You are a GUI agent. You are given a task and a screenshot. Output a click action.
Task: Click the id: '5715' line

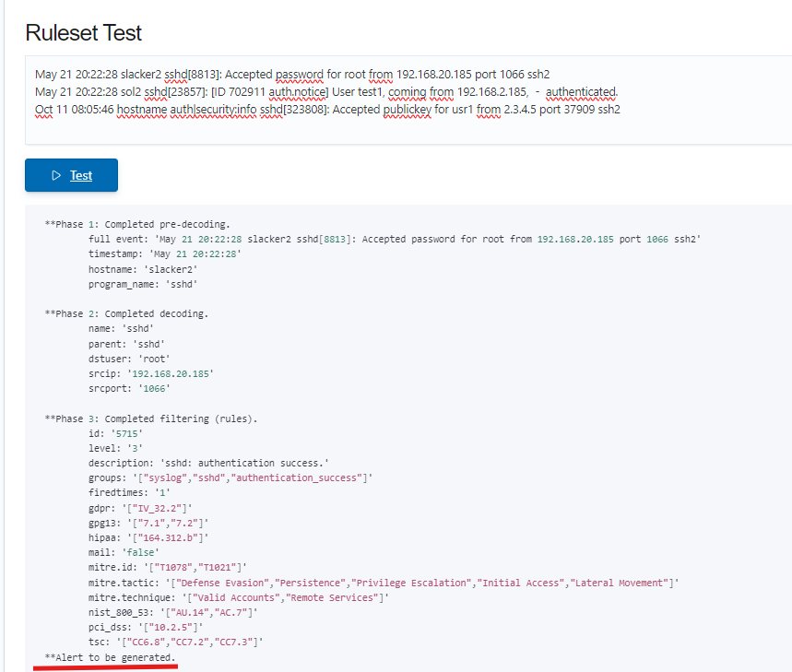click(x=115, y=433)
